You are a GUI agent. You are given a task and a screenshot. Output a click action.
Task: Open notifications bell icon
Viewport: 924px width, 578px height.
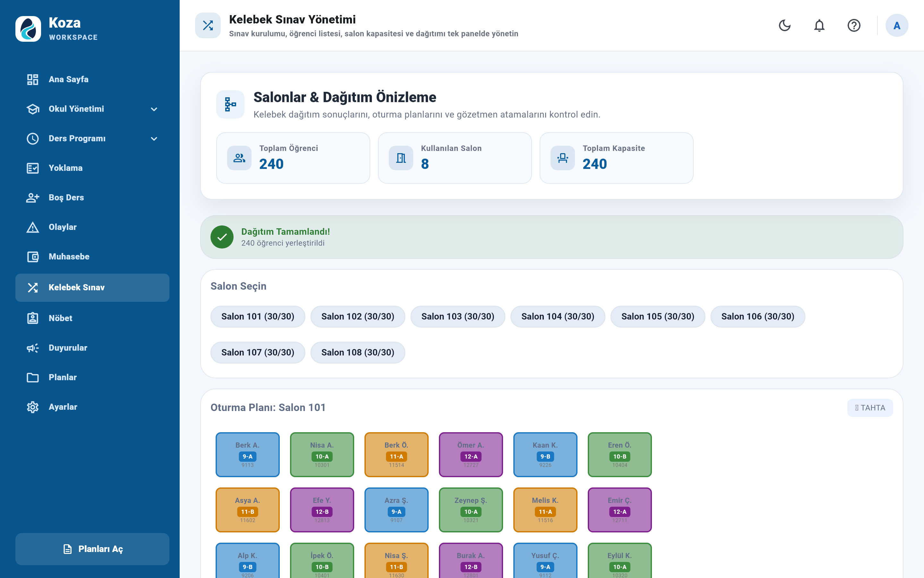(x=819, y=26)
